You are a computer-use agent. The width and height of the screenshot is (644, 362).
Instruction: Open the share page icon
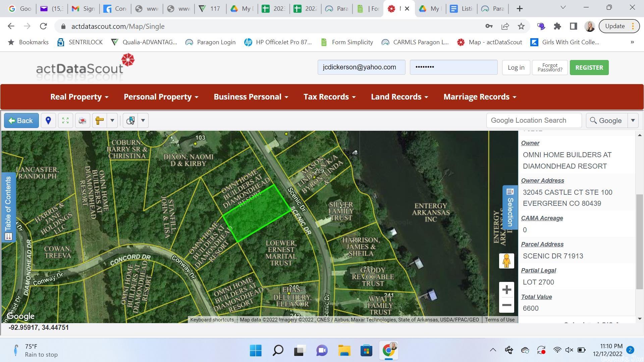(x=505, y=26)
